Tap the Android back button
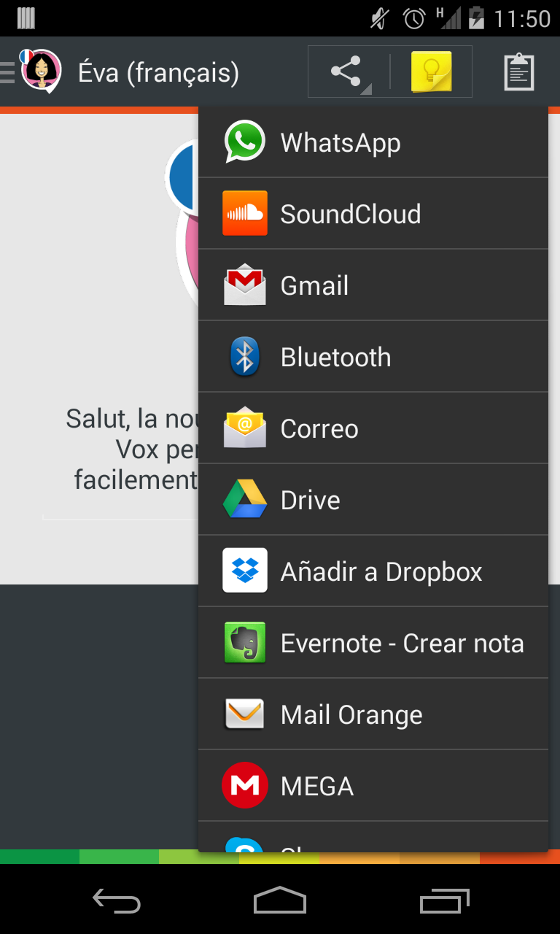This screenshot has height=934, width=560. pos(117,900)
